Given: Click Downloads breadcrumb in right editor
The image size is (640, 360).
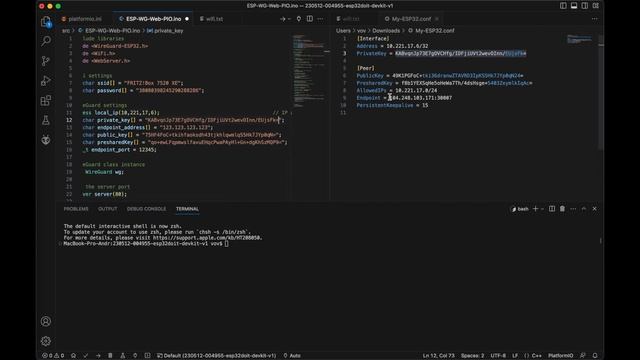Looking at the screenshot, I should [386, 31].
